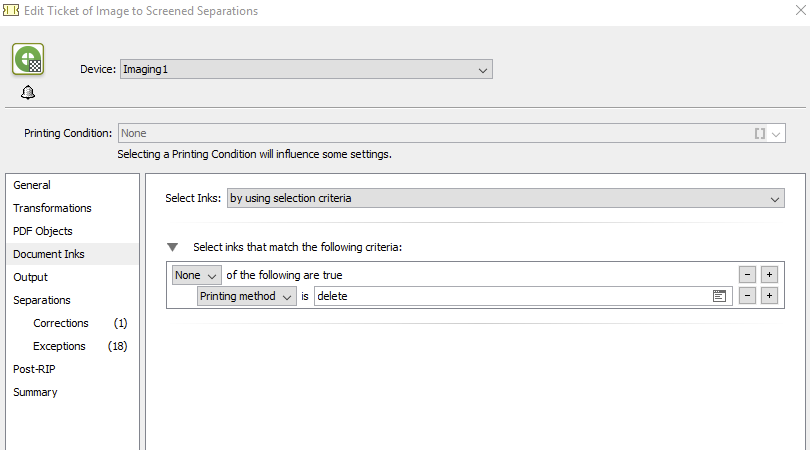The width and height of the screenshot is (810, 450).
Task: Click the Image to Screened Separations task icon
Action: [x=27, y=59]
